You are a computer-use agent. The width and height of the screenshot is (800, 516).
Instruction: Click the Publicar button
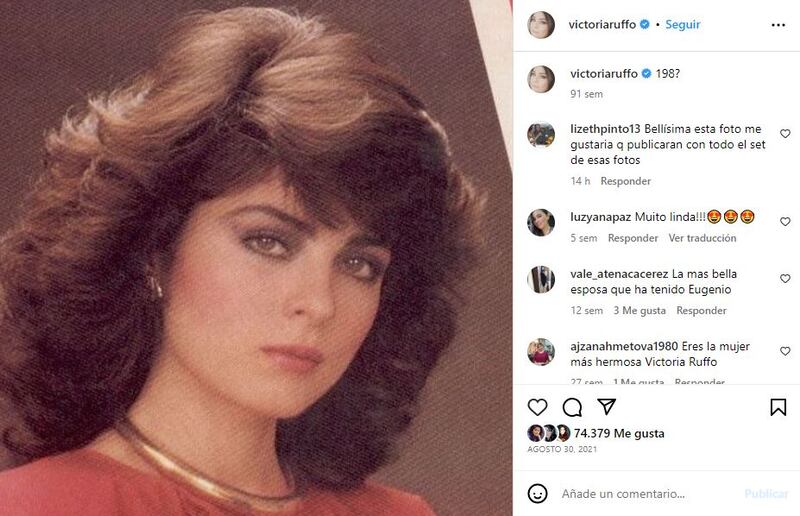pyautogui.click(x=766, y=494)
